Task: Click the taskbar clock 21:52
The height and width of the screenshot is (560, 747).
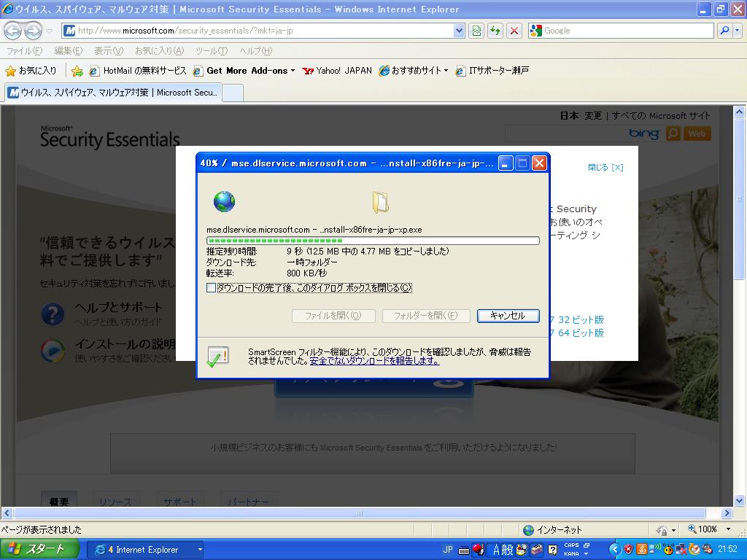Action: point(727,549)
